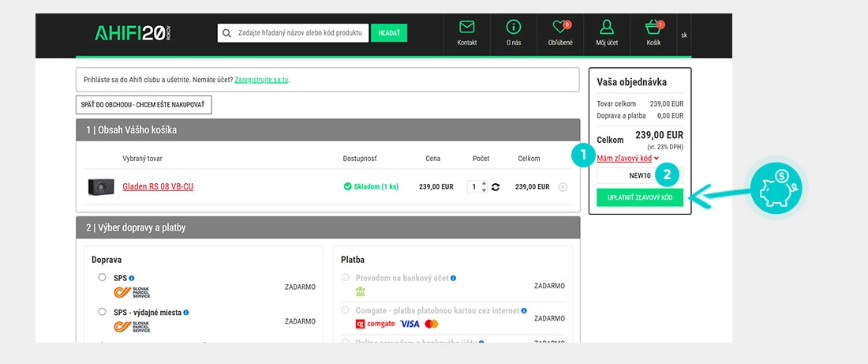Apply code with Uplatniť zľavový kód

(640, 197)
